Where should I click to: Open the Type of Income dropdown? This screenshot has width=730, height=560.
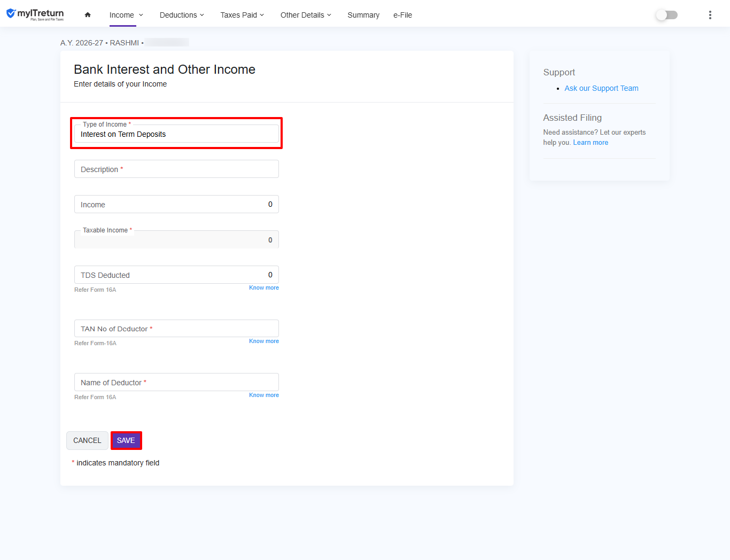click(x=176, y=134)
